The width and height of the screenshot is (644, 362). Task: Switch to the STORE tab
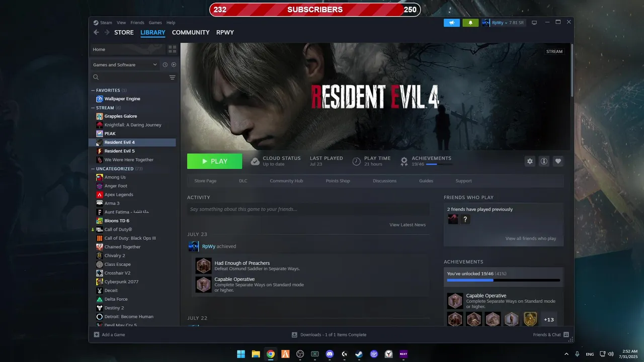coord(124,32)
